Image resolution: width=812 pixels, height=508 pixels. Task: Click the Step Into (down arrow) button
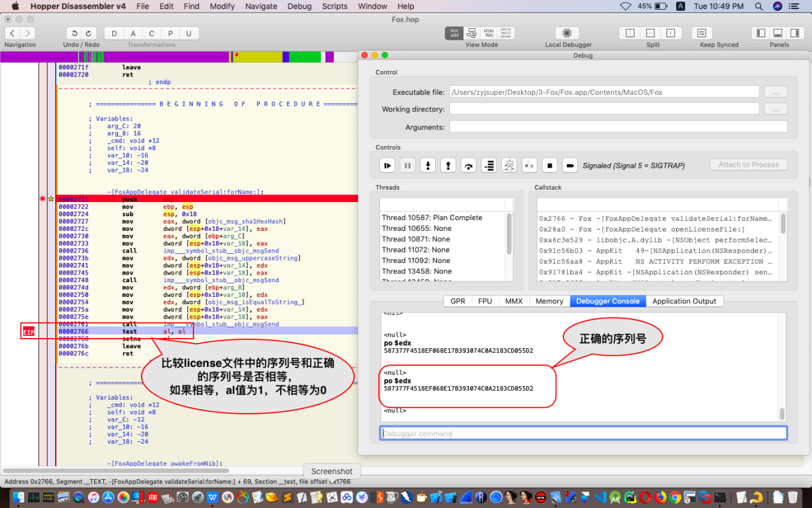(x=428, y=165)
